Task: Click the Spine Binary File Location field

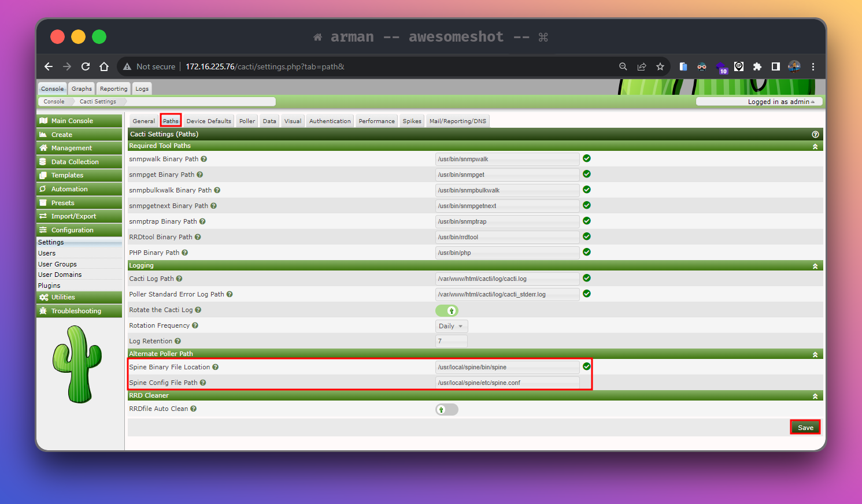Action: pos(507,367)
